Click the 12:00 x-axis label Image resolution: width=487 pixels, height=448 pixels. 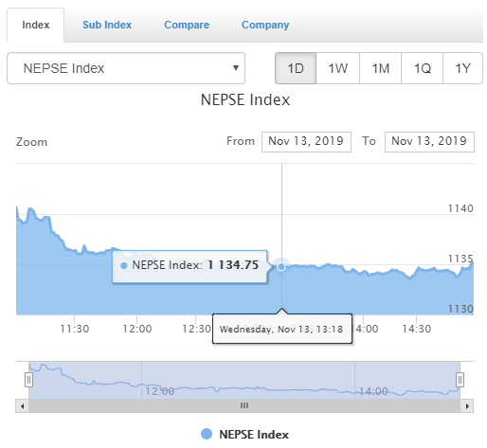click(x=137, y=329)
